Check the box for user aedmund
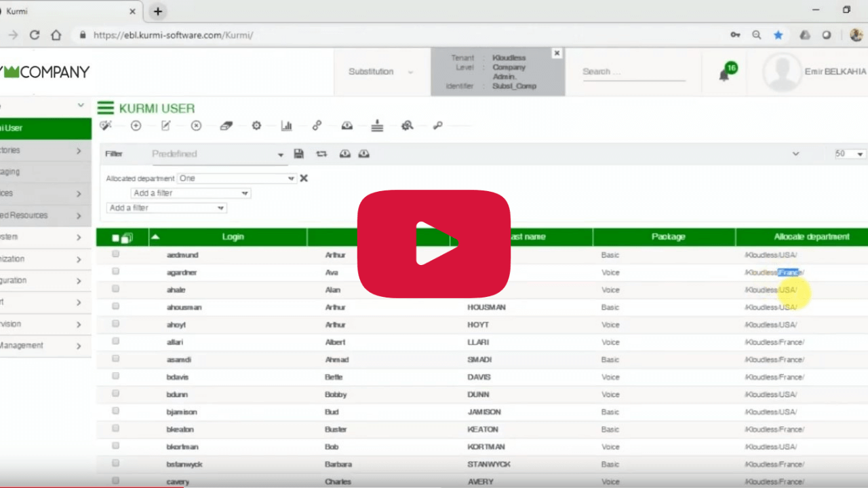 tap(115, 254)
